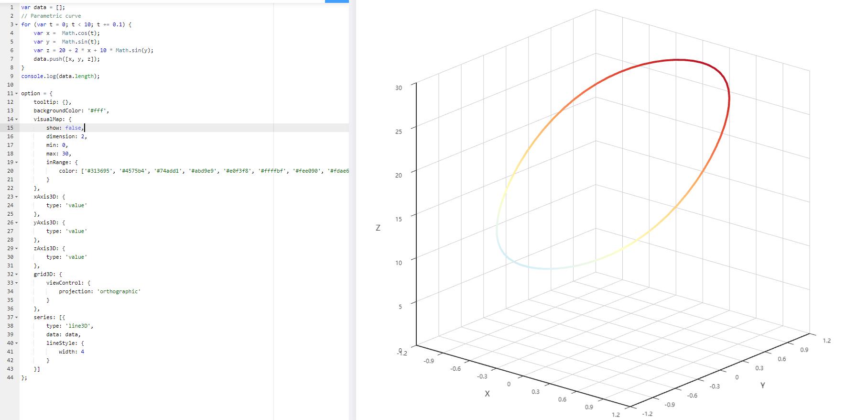
Task: Click the Y axis tick '0.9'
Action: tap(804, 350)
